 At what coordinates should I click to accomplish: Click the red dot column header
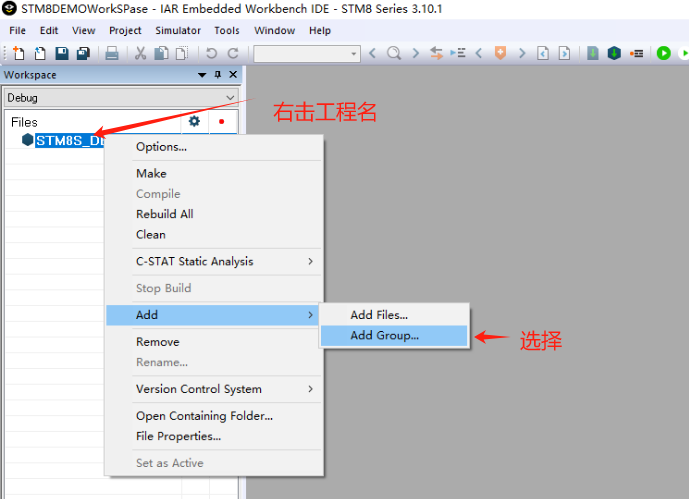click(x=221, y=121)
